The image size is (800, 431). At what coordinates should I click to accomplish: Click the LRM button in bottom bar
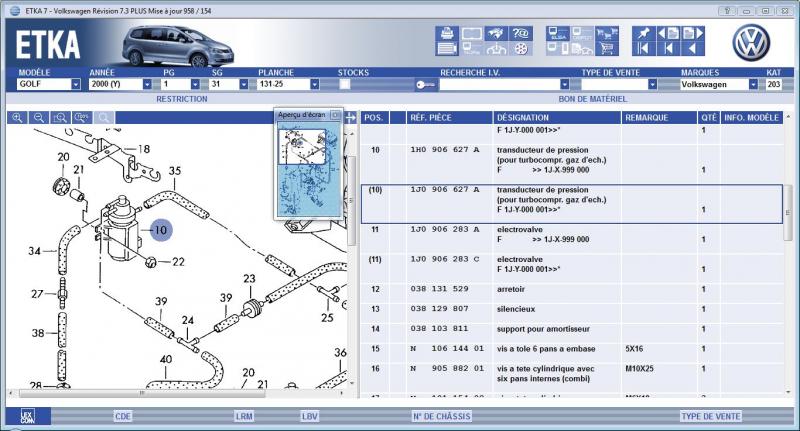pyautogui.click(x=244, y=417)
